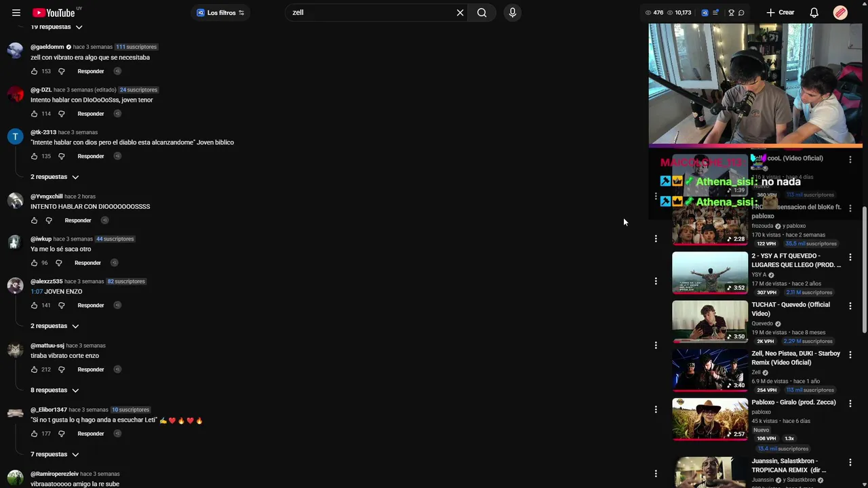The image size is (868, 488).
Task: Reply to the @gaeldomm comment
Action: tap(91, 71)
